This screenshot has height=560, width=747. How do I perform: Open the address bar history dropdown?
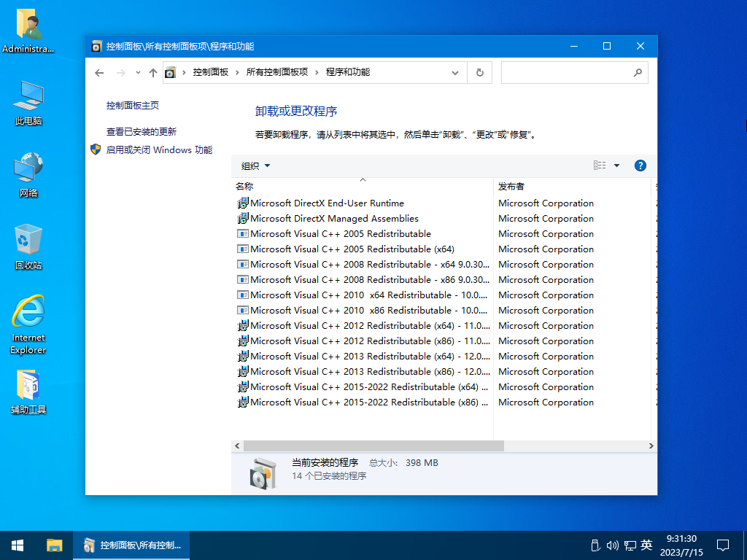pos(455,73)
